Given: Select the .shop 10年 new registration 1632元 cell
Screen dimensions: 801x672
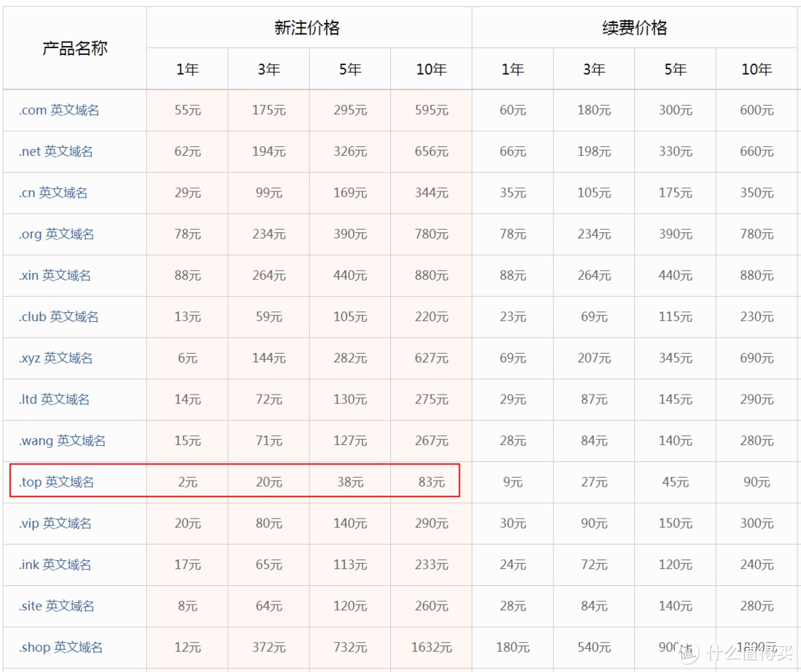Looking at the screenshot, I should pyautogui.click(x=432, y=648).
